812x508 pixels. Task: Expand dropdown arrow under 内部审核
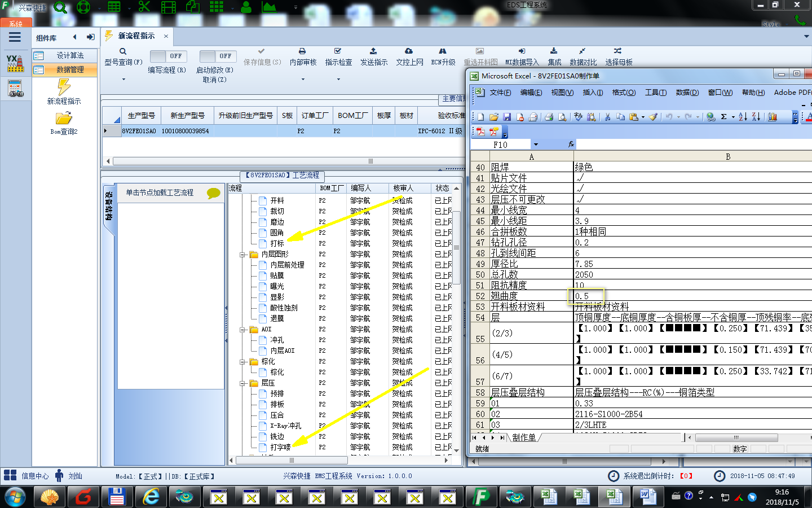303,80
